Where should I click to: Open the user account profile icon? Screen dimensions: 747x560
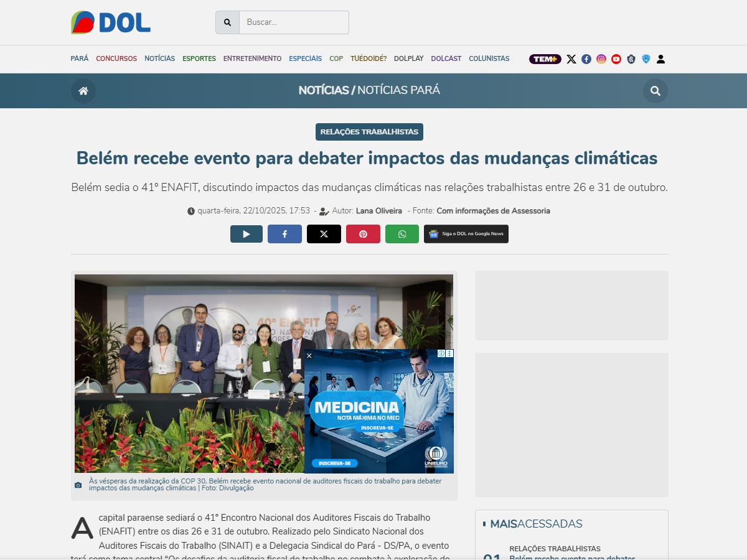(x=661, y=59)
